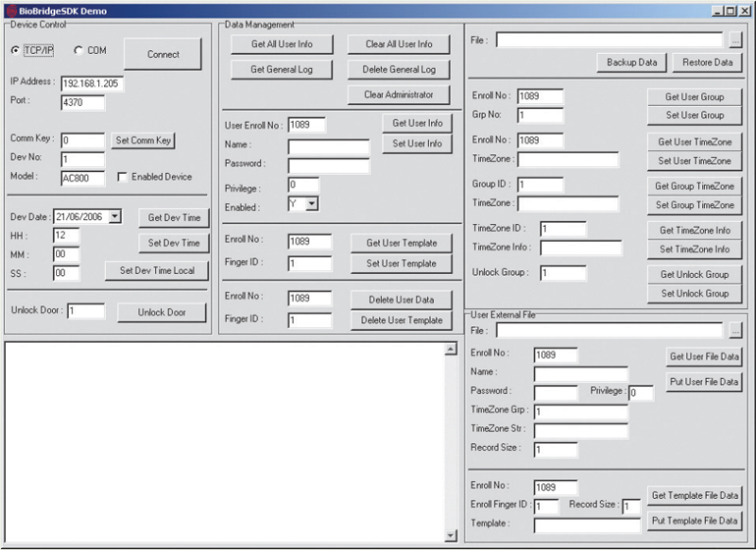The width and height of the screenshot is (756, 550).
Task: Click Get User Info button
Action: (x=417, y=123)
